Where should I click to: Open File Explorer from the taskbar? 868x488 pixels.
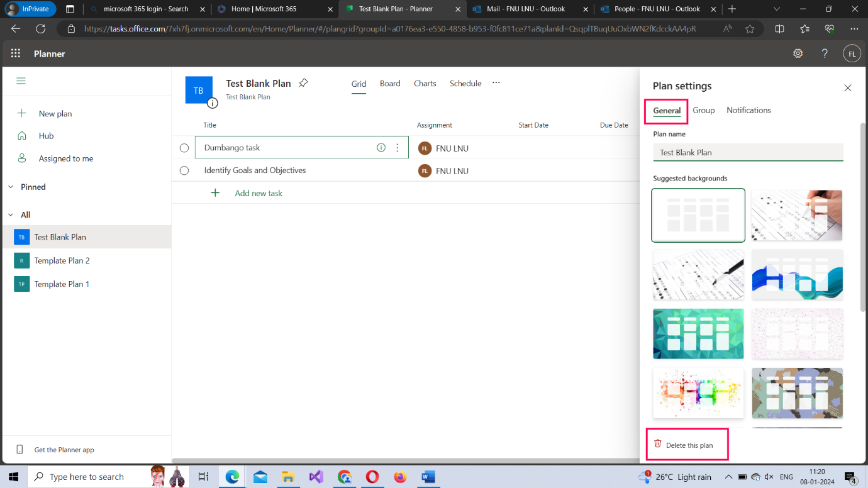coord(287,477)
